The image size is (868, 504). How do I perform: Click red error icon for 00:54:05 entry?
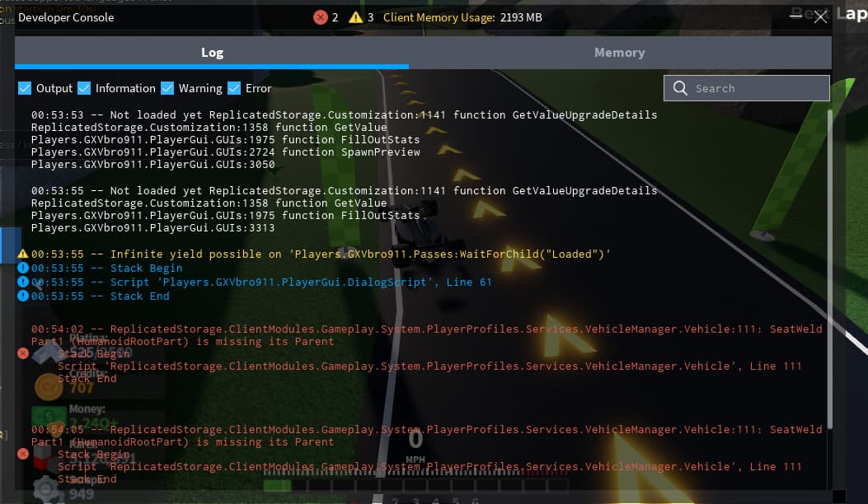[x=23, y=454]
